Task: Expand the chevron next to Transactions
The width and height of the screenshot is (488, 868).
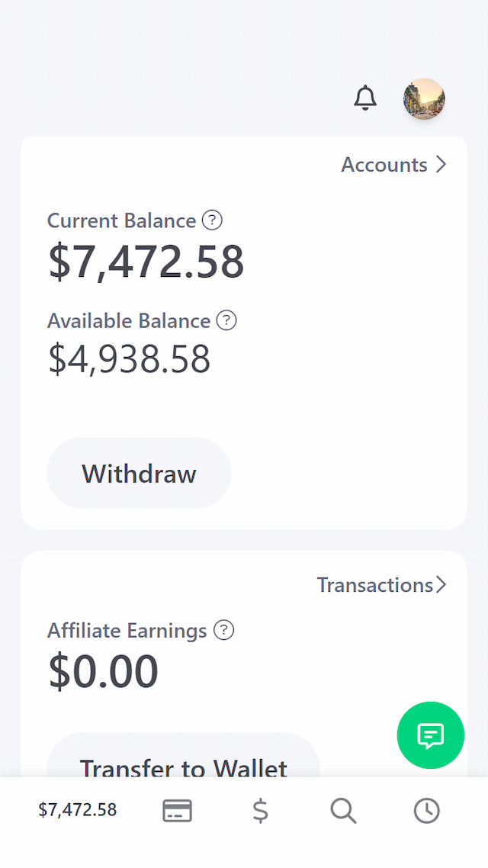Action: [x=441, y=585]
